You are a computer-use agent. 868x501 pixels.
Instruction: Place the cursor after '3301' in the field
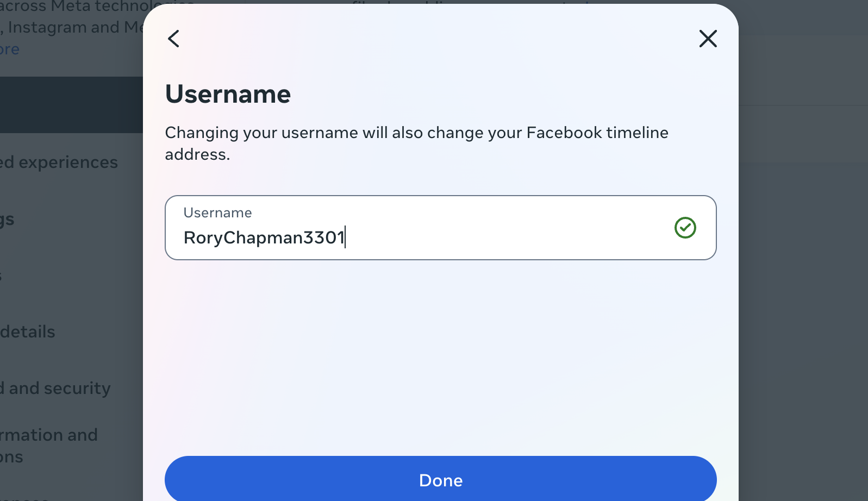point(346,237)
